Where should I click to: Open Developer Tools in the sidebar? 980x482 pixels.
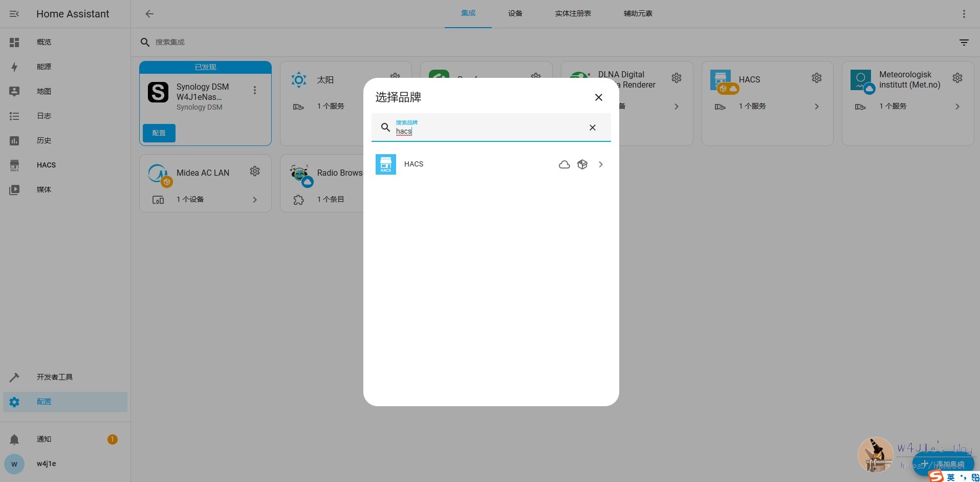pyautogui.click(x=54, y=377)
